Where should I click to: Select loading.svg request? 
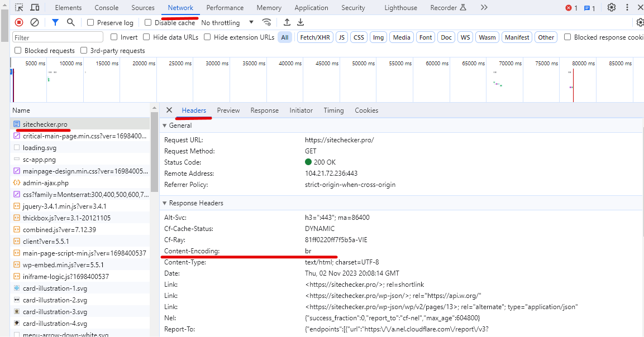tap(80, 147)
